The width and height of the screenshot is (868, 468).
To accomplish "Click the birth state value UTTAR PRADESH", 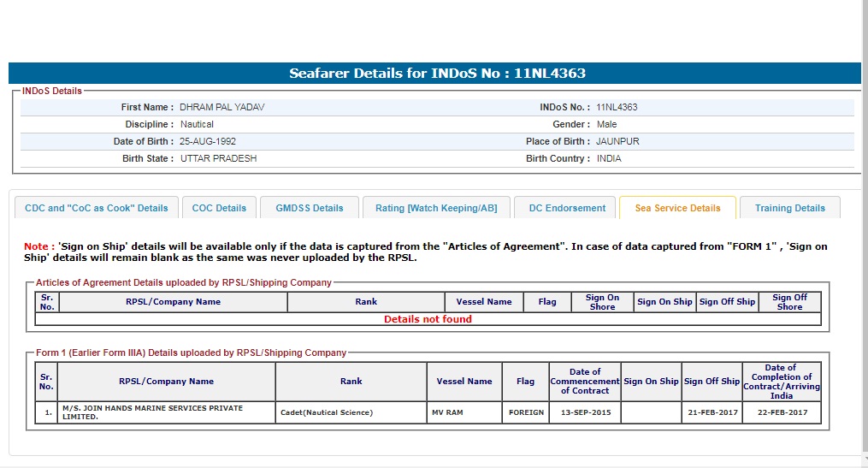I will (218, 158).
